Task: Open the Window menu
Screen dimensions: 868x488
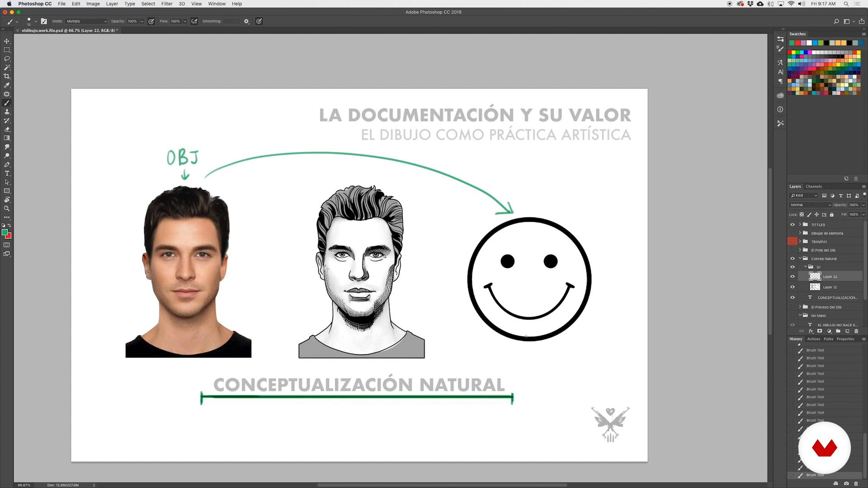Action: tap(217, 4)
